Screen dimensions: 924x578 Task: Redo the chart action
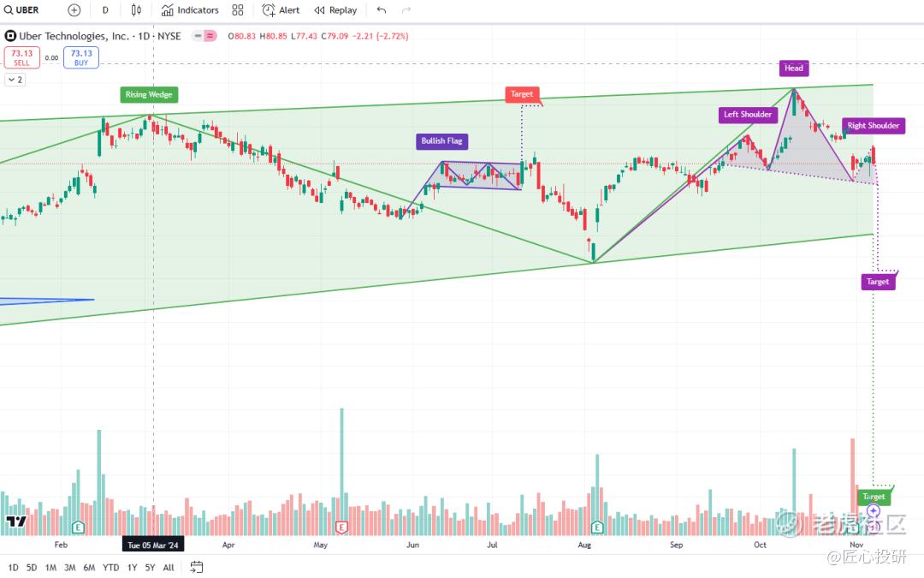[x=406, y=10]
